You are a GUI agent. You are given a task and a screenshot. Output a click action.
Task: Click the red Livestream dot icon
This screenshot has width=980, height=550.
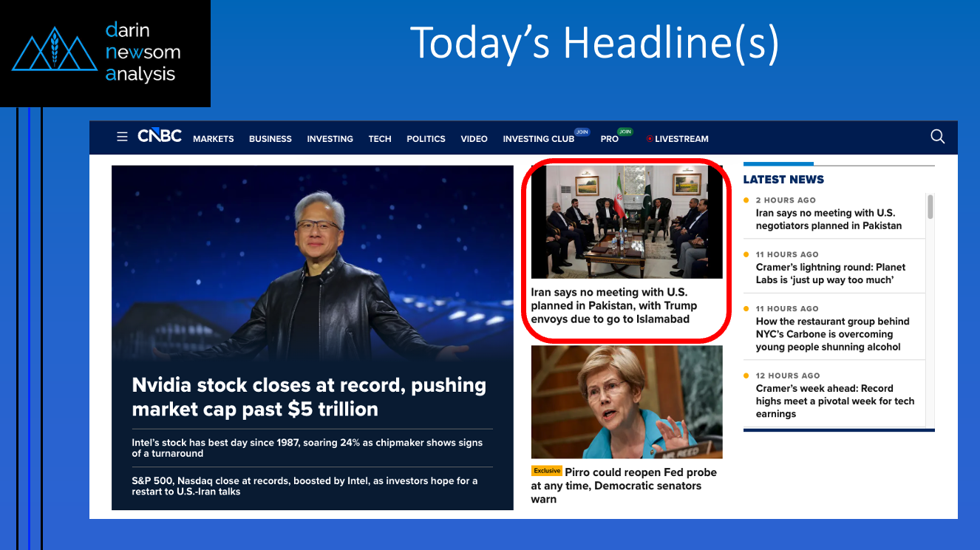pos(650,139)
